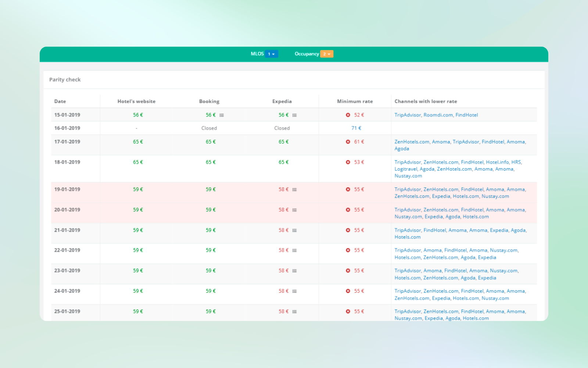Open Booking rate details list icon for 15-01-2019
The height and width of the screenshot is (368, 588).
pos(222,115)
